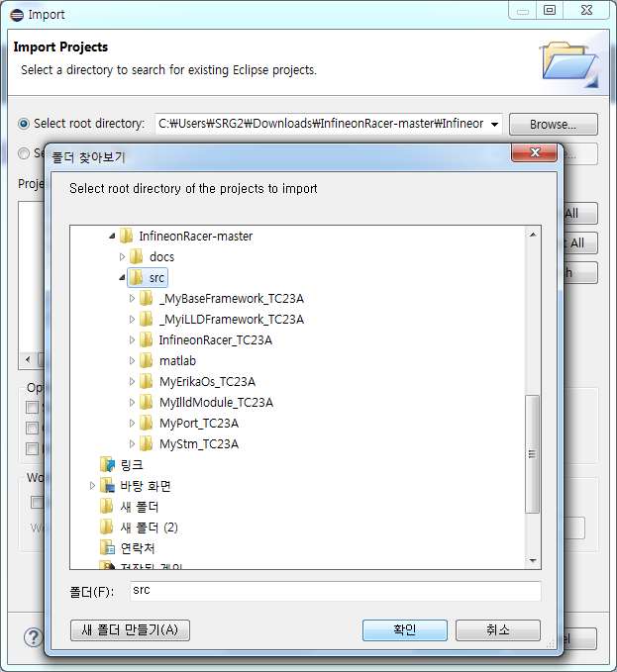Expand the _MyBaseFramework_TC23A tree node
Viewport: 617px width, 672px height.
click(x=132, y=298)
